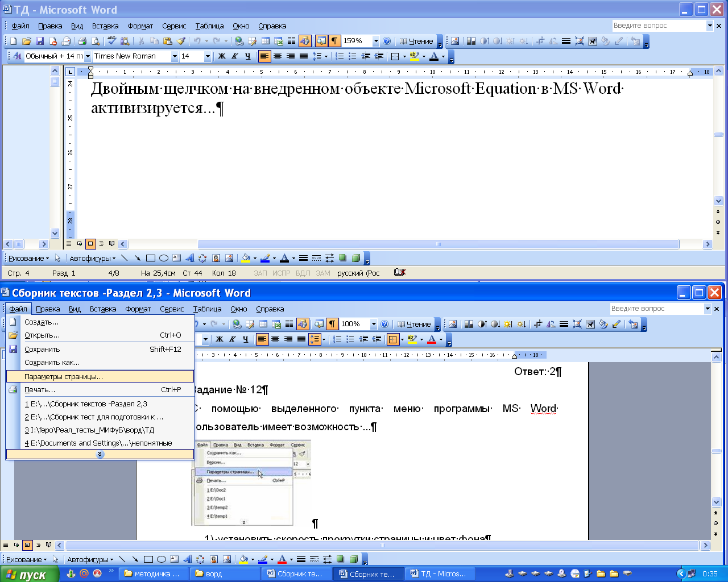Click the font color A in Сборник formatting toolbar
The width and height of the screenshot is (728, 582).
click(432, 339)
